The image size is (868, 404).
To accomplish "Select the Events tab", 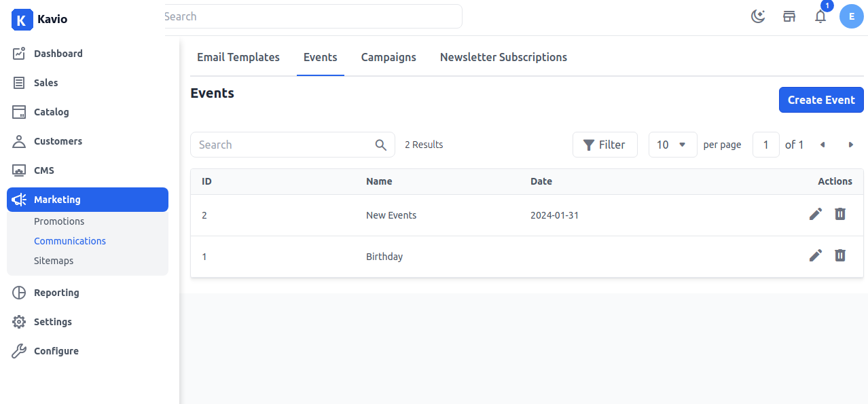I will 321,57.
